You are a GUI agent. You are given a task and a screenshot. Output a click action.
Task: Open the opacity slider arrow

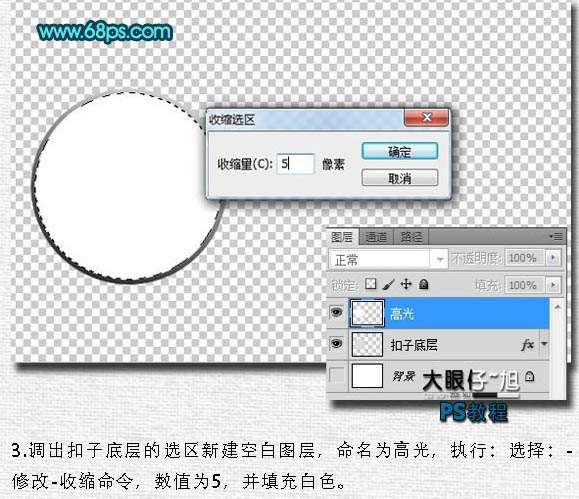click(553, 258)
